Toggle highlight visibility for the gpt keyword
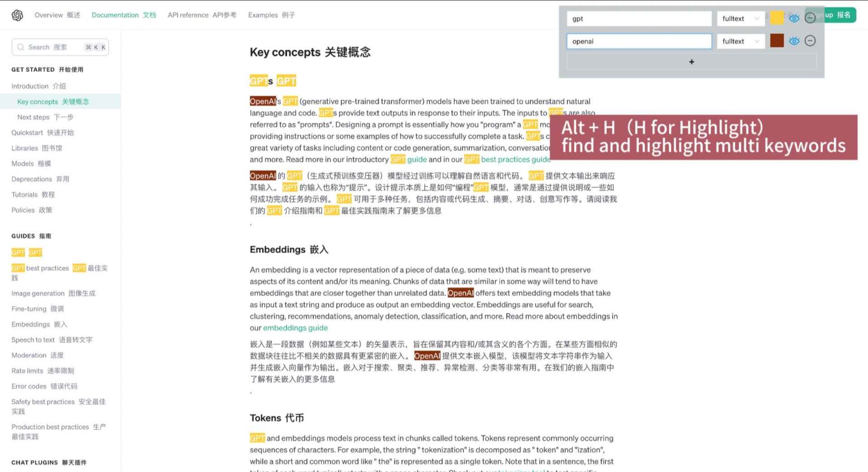The height and width of the screenshot is (472, 868). click(x=794, y=18)
